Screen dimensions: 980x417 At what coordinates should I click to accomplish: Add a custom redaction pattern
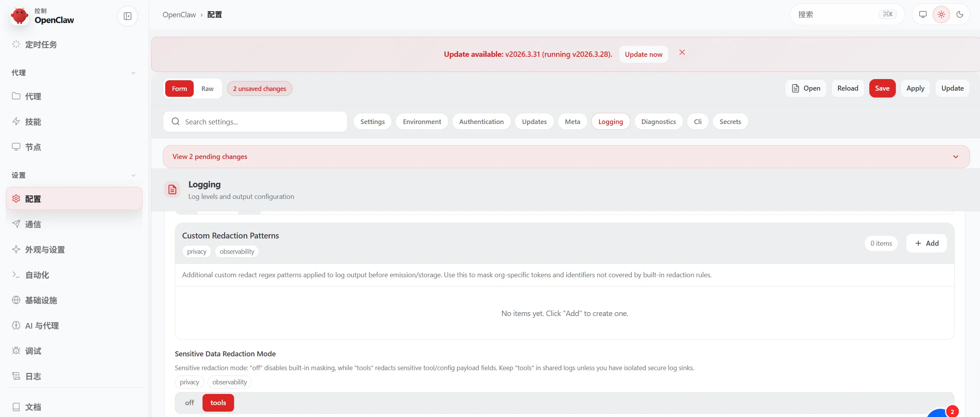pyautogui.click(x=927, y=243)
